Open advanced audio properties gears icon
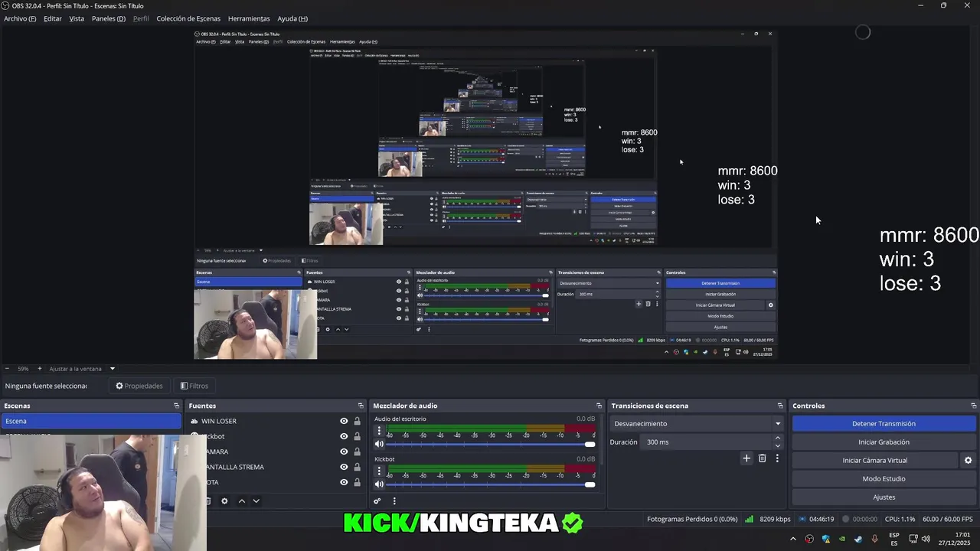 pos(377,501)
